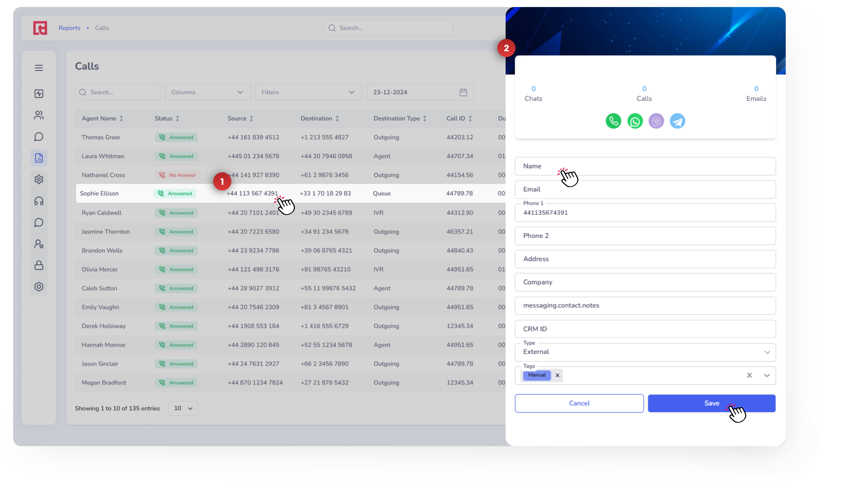The image size is (868, 488).
Task: Open the headset icon in sidebar
Action: pos(39,201)
